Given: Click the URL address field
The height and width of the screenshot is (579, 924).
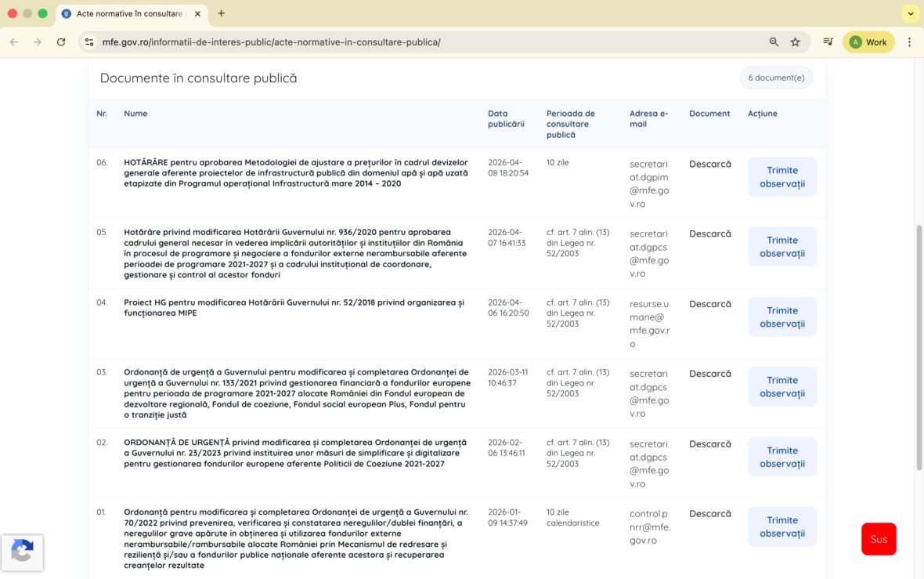Looking at the screenshot, I should 423,42.
